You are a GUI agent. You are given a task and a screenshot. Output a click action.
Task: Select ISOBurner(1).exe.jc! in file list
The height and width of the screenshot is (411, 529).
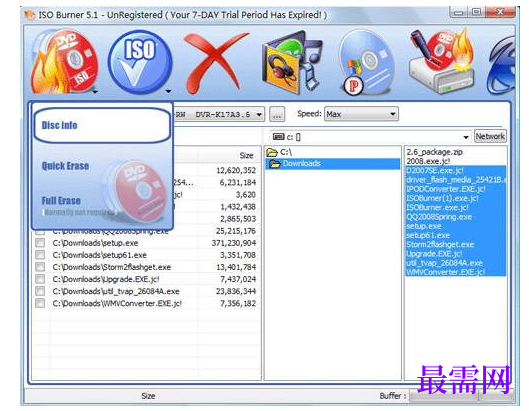pos(442,198)
